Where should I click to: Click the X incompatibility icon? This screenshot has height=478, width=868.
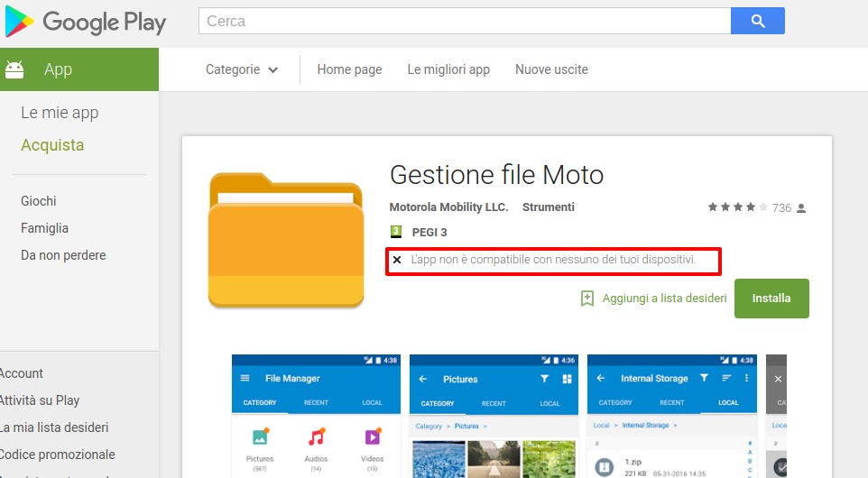click(x=397, y=260)
